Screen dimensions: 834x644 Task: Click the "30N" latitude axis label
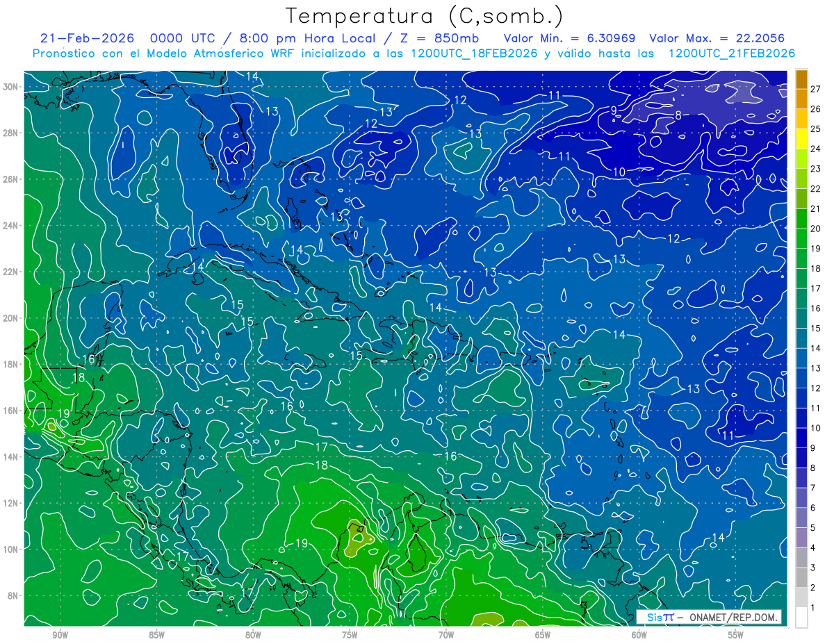click(11, 87)
